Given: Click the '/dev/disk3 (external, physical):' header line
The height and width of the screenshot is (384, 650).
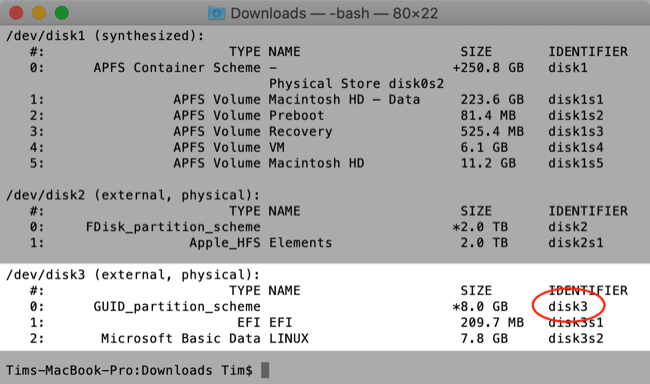Looking at the screenshot, I should click(133, 275).
